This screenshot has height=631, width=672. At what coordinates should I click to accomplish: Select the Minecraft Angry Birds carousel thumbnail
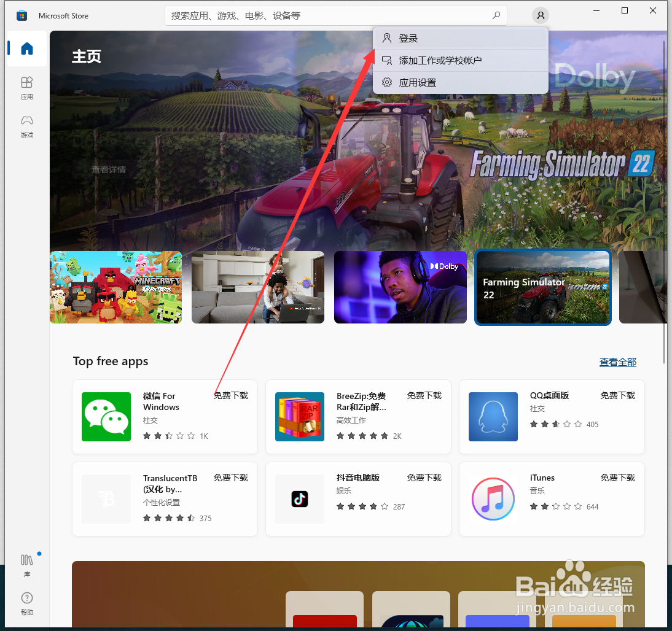(x=115, y=287)
